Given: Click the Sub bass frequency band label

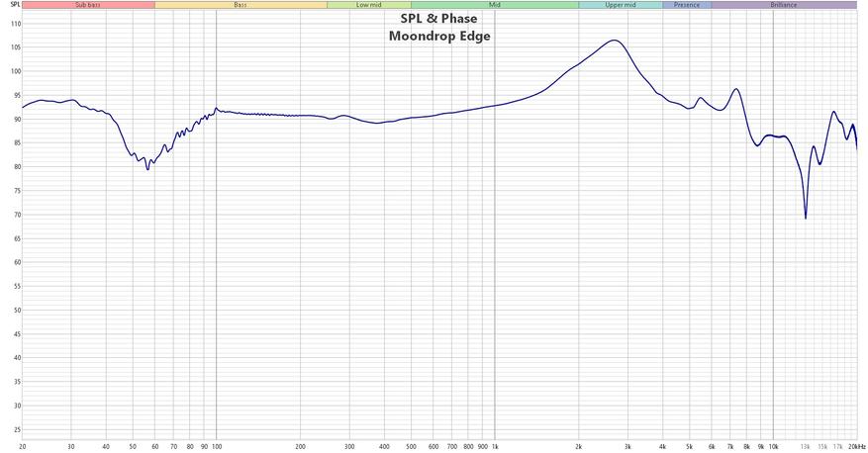Looking at the screenshot, I should [x=88, y=5].
